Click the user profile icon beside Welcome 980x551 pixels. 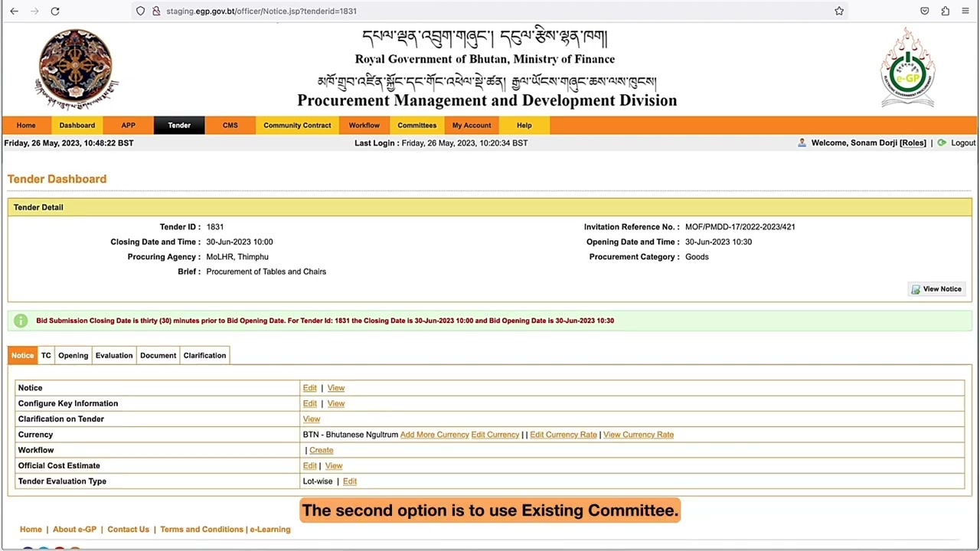coord(802,143)
